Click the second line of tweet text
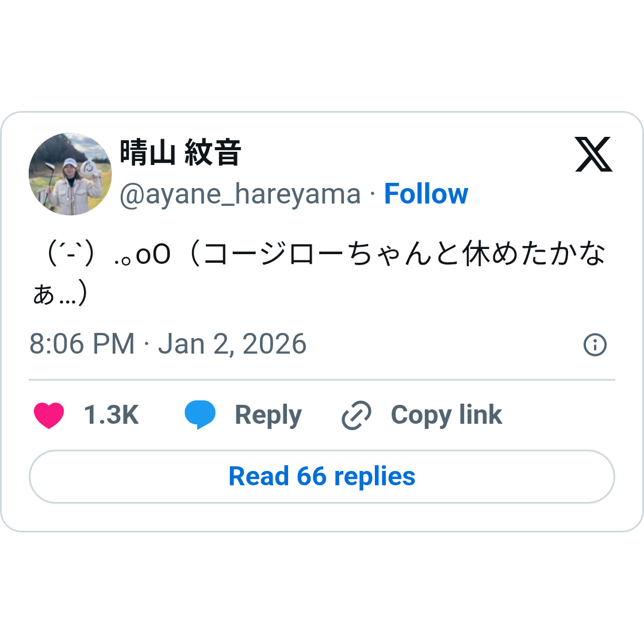The width and height of the screenshot is (644, 644). point(60,294)
